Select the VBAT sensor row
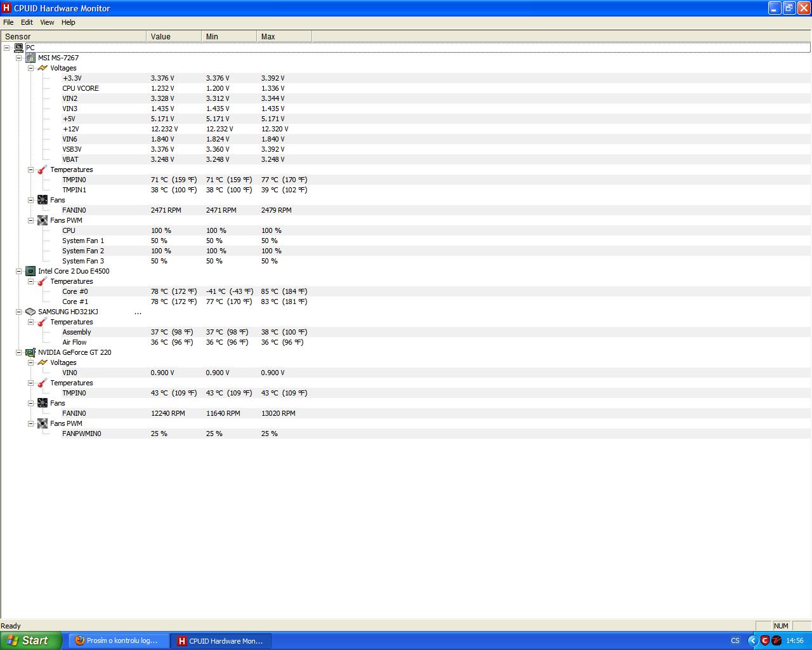 click(406, 159)
